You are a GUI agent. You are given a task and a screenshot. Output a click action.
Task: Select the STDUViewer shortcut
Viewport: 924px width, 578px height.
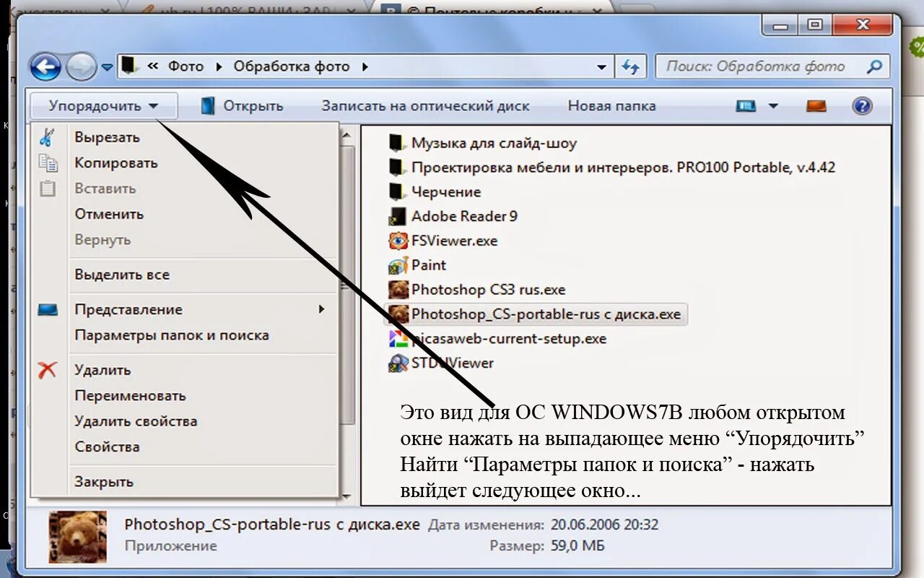coord(441,363)
